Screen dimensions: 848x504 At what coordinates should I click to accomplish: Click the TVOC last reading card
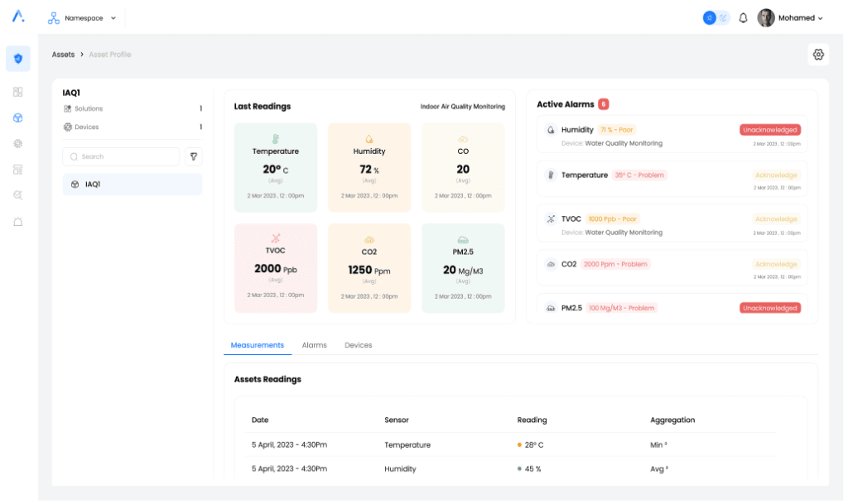coord(276,268)
